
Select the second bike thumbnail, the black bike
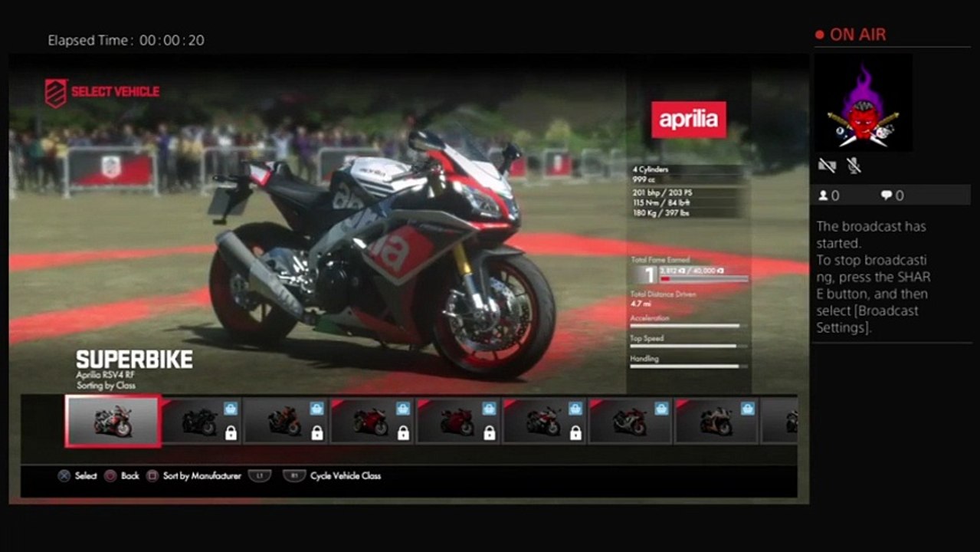click(201, 420)
